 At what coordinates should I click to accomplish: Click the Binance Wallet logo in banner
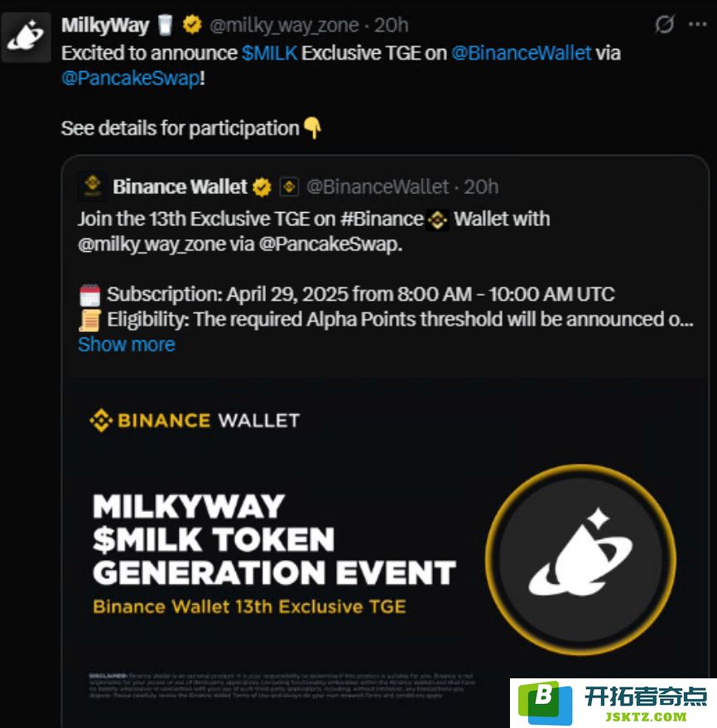pos(195,420)
